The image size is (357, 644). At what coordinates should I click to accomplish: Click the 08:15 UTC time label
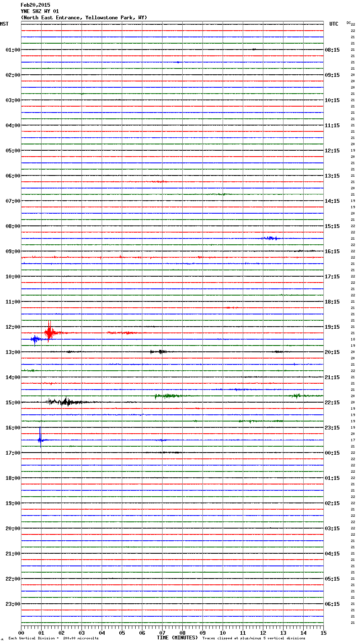click(x=332, y=50)
